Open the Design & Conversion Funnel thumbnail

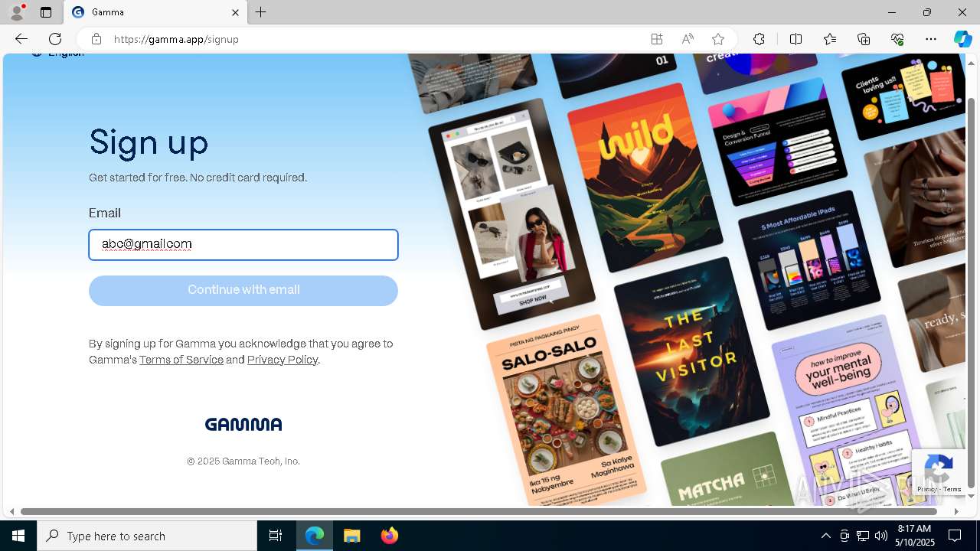pos(777,142)
